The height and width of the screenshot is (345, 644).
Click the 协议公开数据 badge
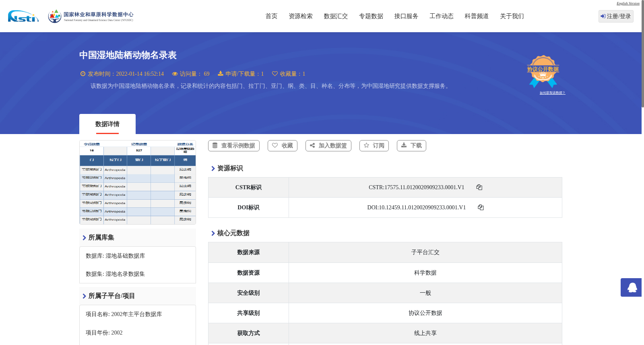pos(543,72)
